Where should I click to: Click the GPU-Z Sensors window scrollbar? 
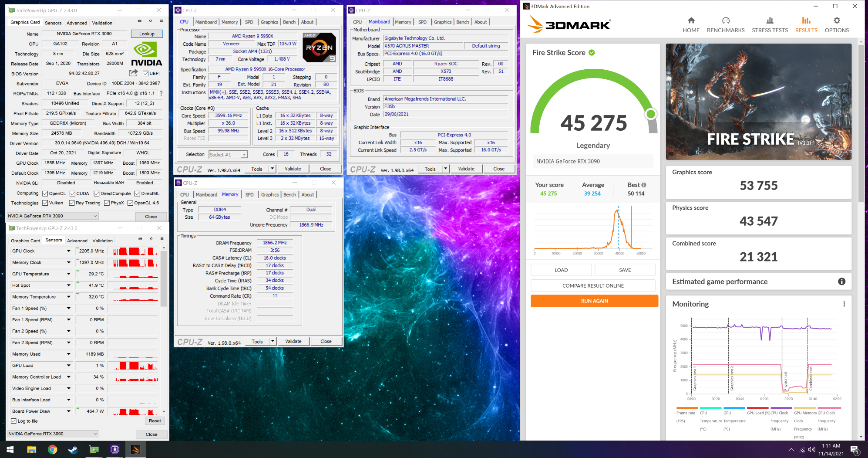click(164, 279)
